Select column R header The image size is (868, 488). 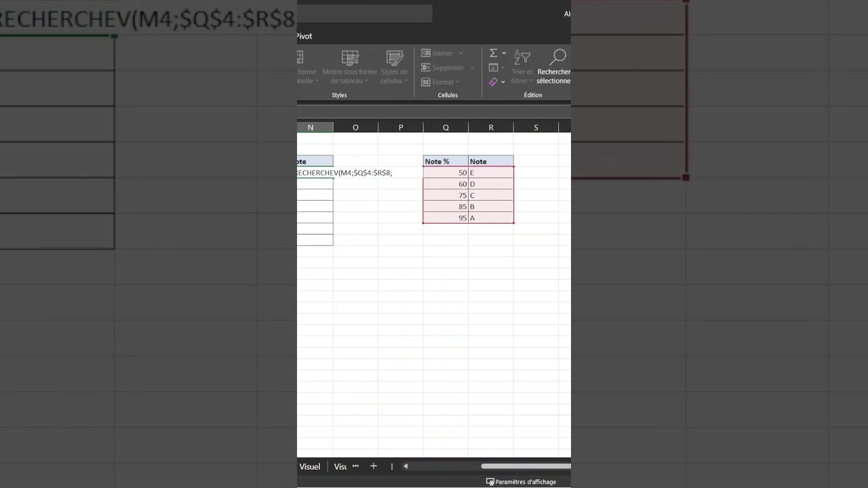coord(491,127)
